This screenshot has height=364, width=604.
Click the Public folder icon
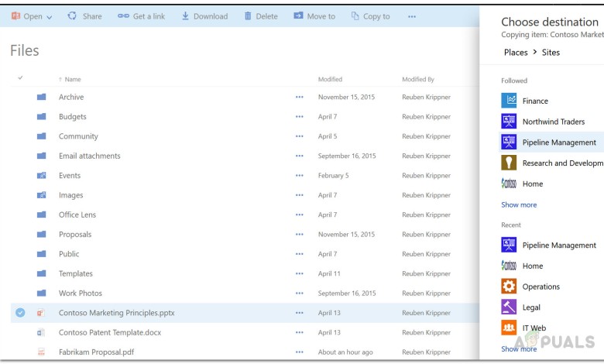(41, 254)
